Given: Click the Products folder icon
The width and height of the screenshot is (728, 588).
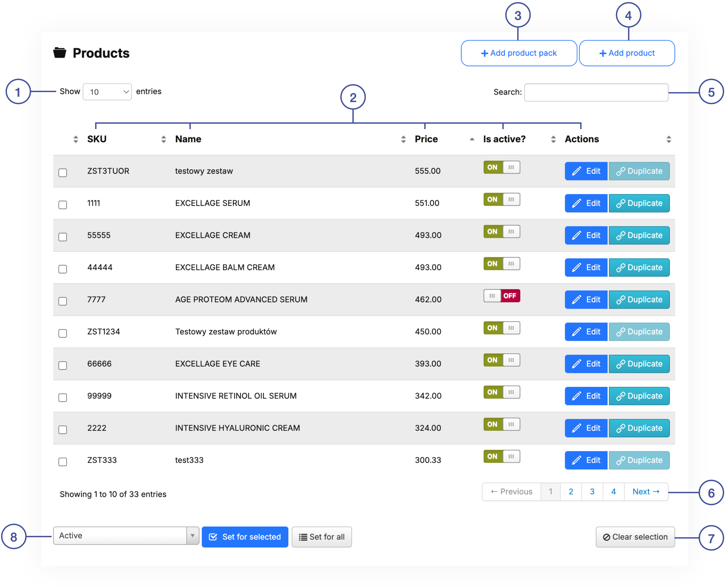Looking at the screenshot, I should tap(60, 53).
